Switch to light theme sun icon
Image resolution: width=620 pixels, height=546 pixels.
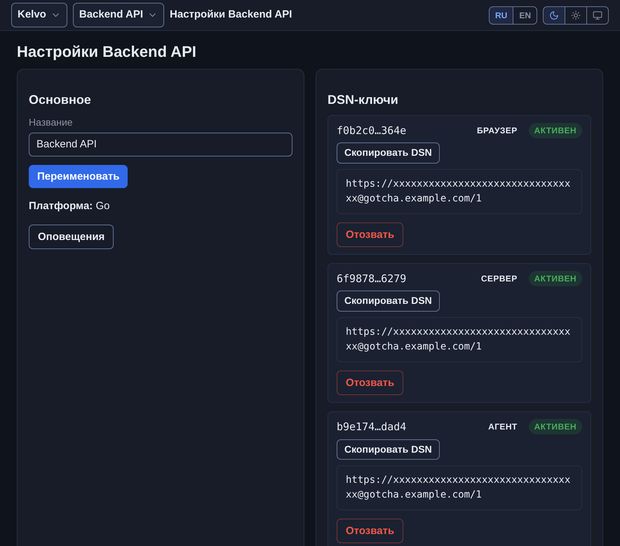click(575, 15)
